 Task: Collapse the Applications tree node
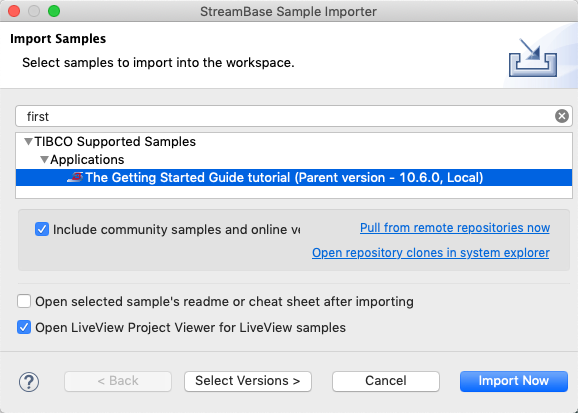click(x=45, y=160)
